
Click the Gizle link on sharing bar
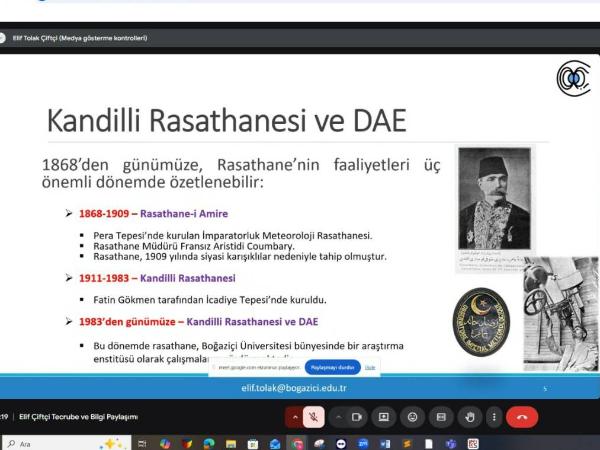[x=370, y=367]
